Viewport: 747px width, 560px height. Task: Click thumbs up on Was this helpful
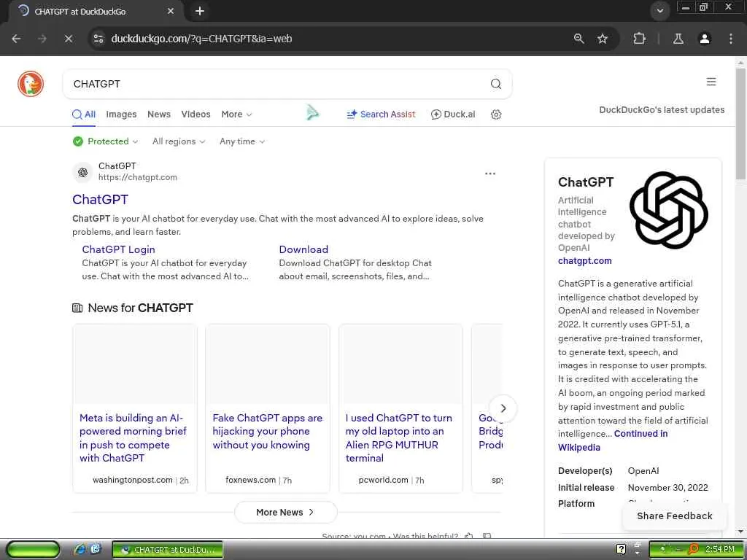pyautogui.click(x=469, y=536)
